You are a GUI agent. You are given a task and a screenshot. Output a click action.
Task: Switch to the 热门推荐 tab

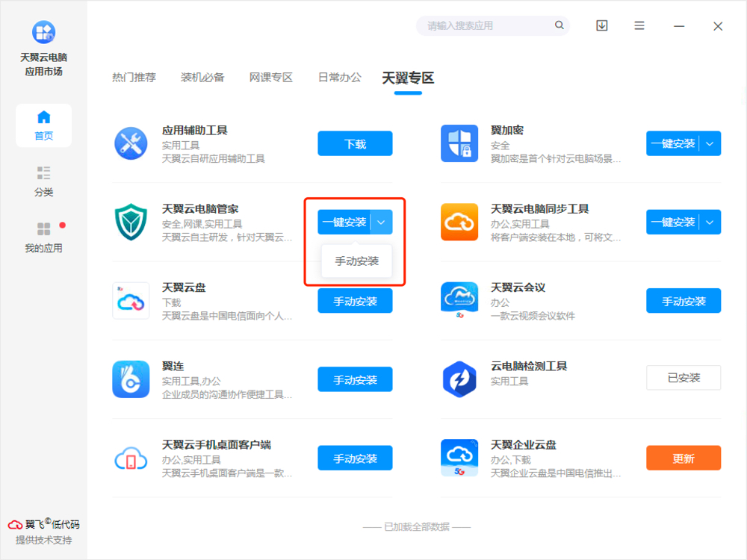point(134,77)
